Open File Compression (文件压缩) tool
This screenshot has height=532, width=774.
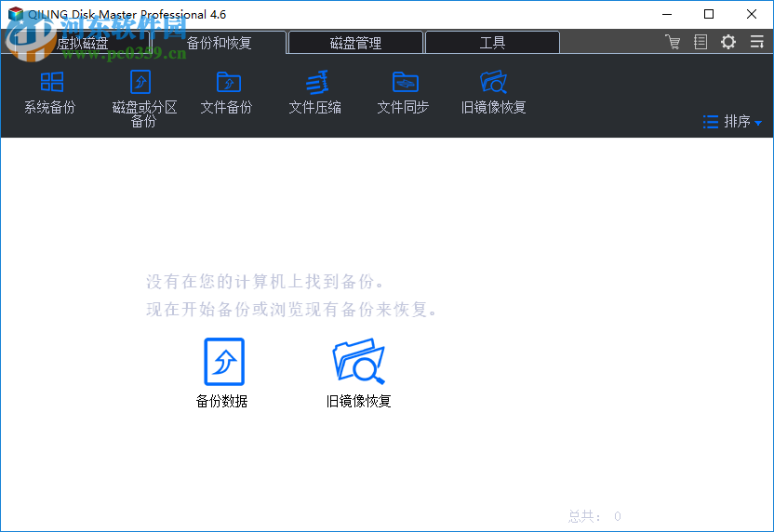[x=315, y=93]
